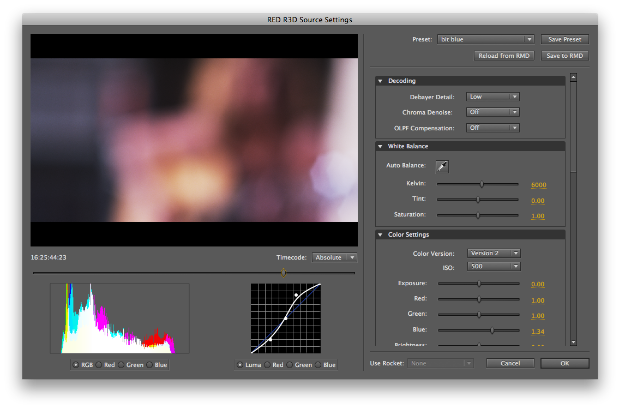Click the Green gain value 1.00
This screenshot has width=619, height=409.
tap(538, 316)
